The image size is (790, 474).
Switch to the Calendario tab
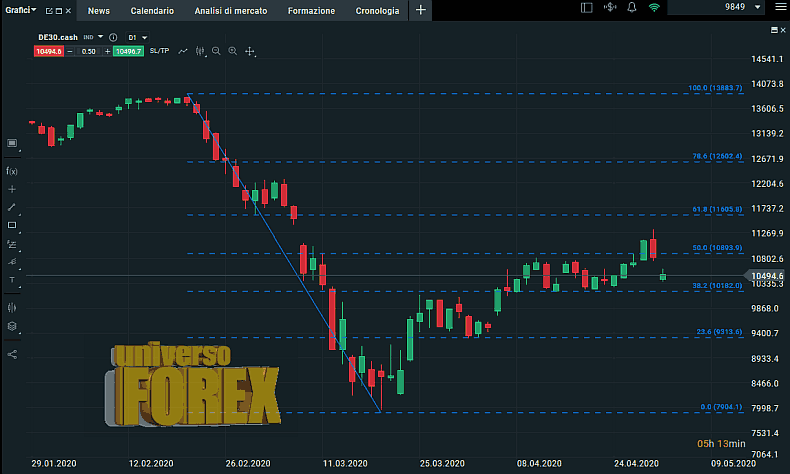tap(151, 10)
